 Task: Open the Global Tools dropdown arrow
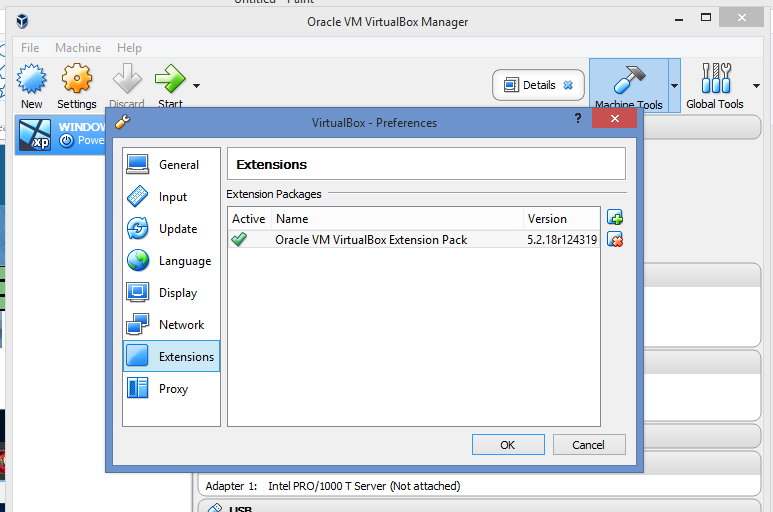756,86
